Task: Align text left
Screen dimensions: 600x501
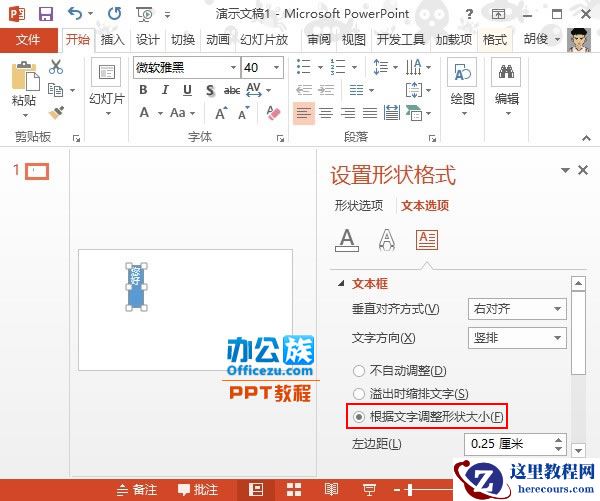Action: [304, 113]
